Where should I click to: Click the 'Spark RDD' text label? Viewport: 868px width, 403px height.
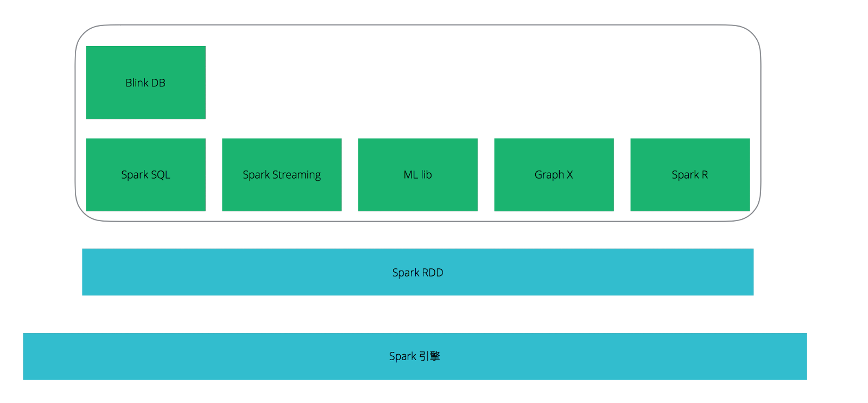417,273
